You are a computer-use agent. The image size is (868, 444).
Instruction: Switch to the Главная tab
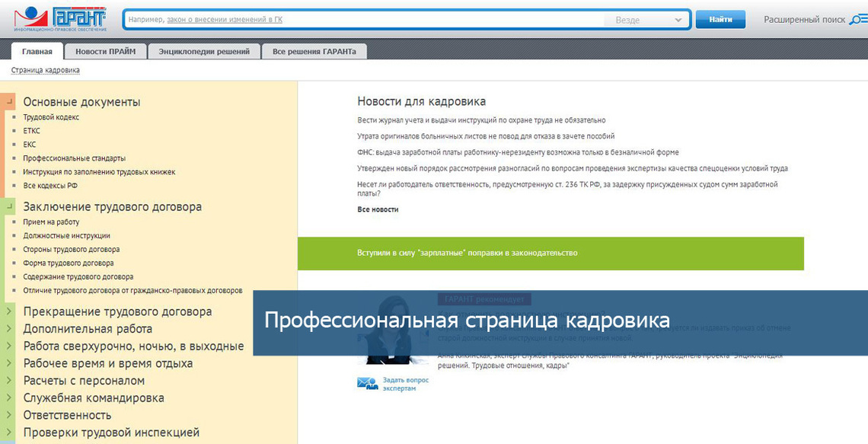tap(37, 52)
